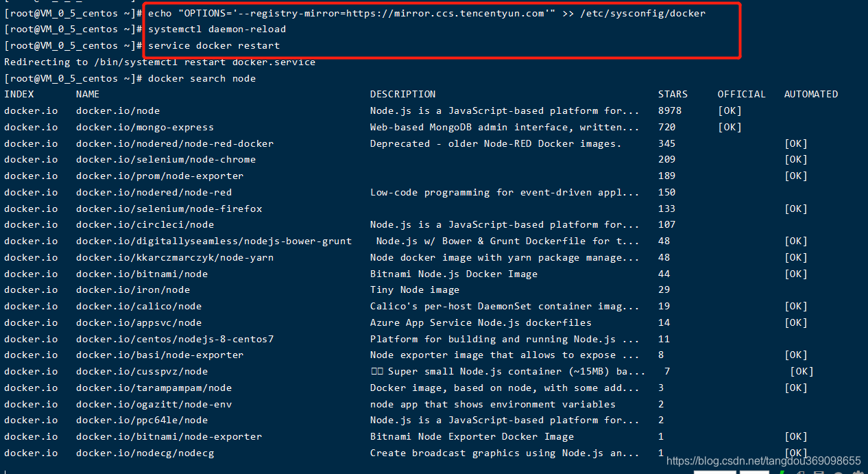Click the 'docker search node' command
This screenshot has width=868, height=474.
click(202, 79)
